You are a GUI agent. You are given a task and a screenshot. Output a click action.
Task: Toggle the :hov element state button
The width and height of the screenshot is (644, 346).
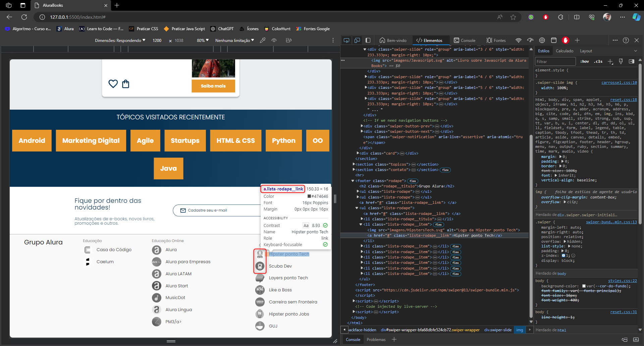coord(585,61)
